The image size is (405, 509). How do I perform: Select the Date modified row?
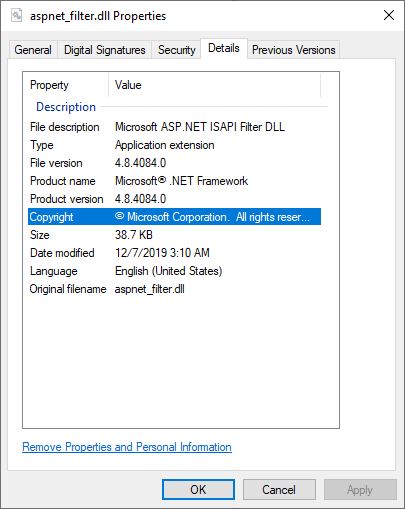tap(174, 253)
